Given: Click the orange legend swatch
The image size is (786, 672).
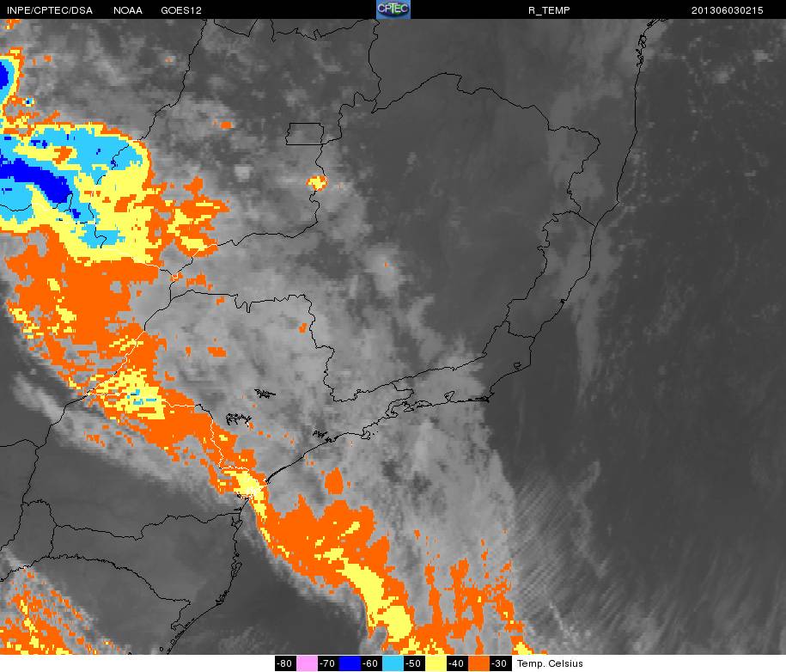Looking at the screenshot, I should [x=478, y=663].
